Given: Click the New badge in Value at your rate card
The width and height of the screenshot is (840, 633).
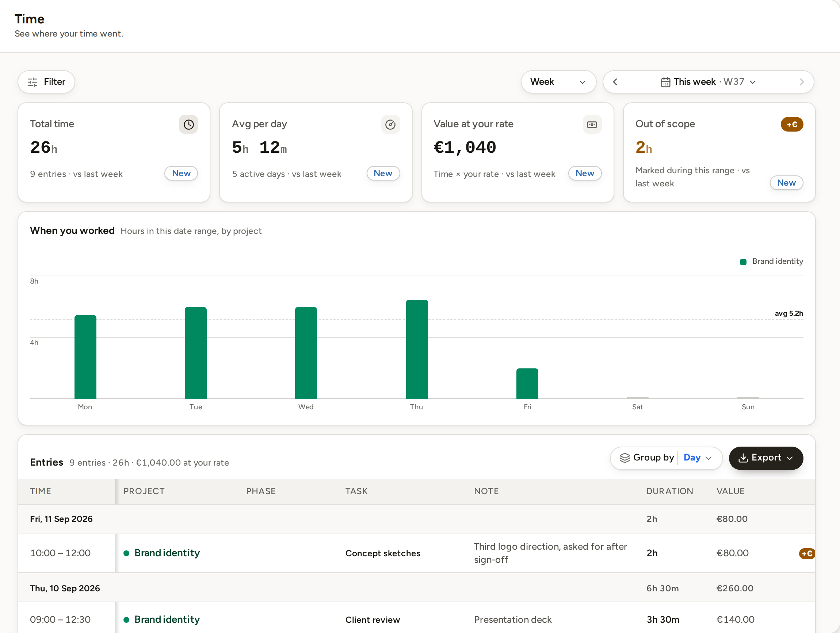Looking at the screenshot, I should 585,173.
